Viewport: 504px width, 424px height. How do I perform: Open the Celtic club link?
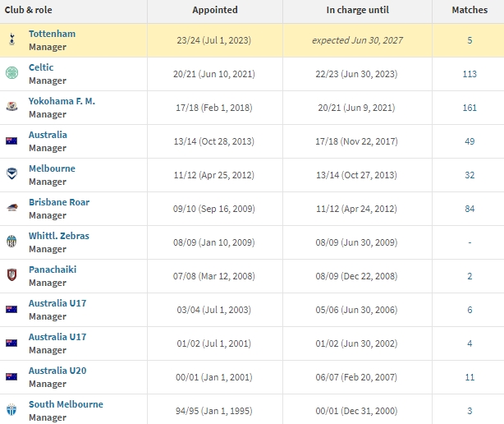41,67
